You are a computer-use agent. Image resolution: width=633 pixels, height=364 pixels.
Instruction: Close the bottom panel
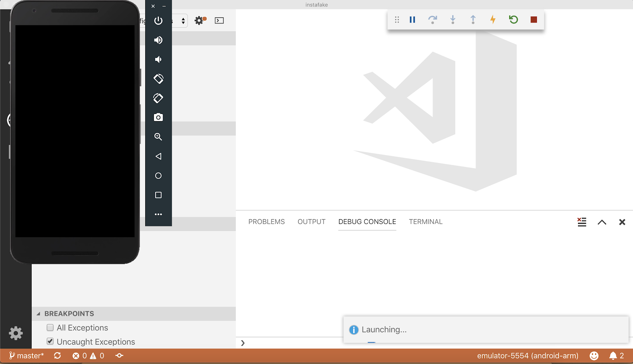pyautogui.click(x=622, y=222)
